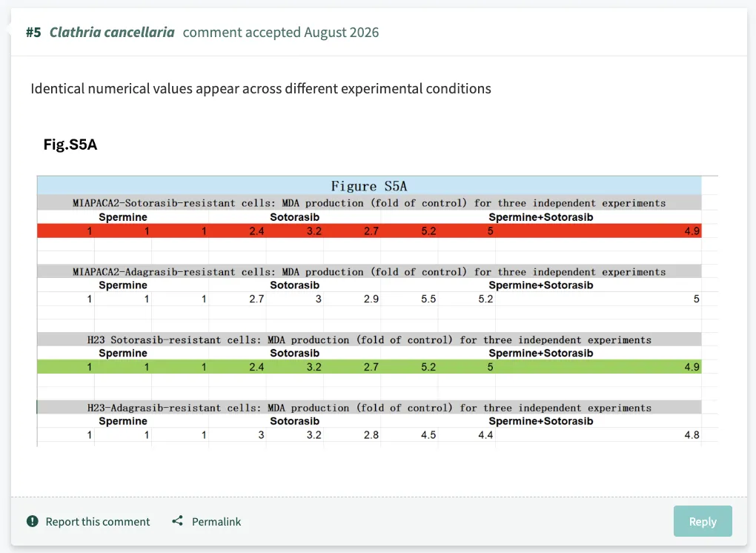Click Spermine+Sotorasib label under H23-Adagrasib table
The image size is (756, 553).
[540, 421]
